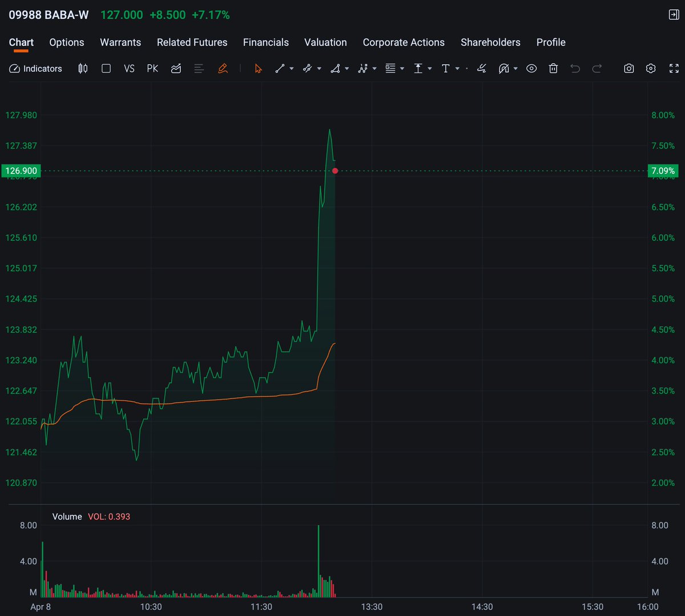This screenshot has height=616, width=685.
Task: Select the candlestick chart style icon
Action: coord(82,69)
